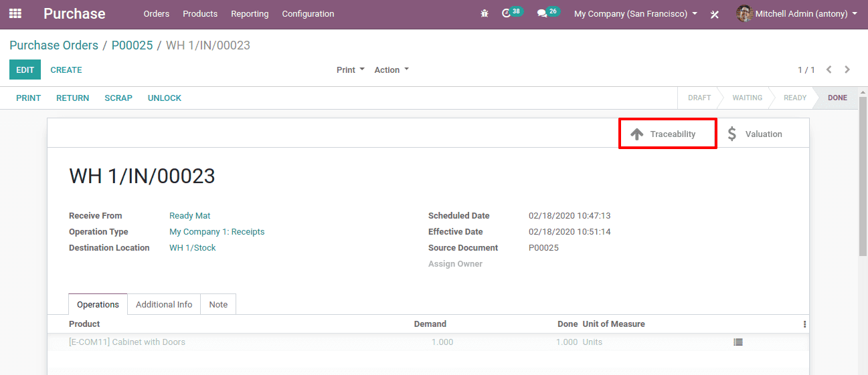Open the Valuation smart button

point(763,134)
